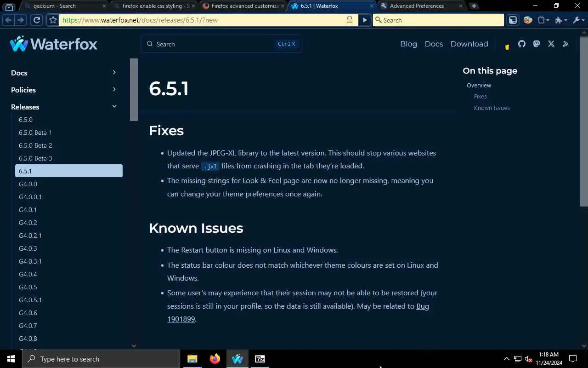588x368 pixels.
Task: Open the G4.0.8 release notes
Action: pos(69,339)
